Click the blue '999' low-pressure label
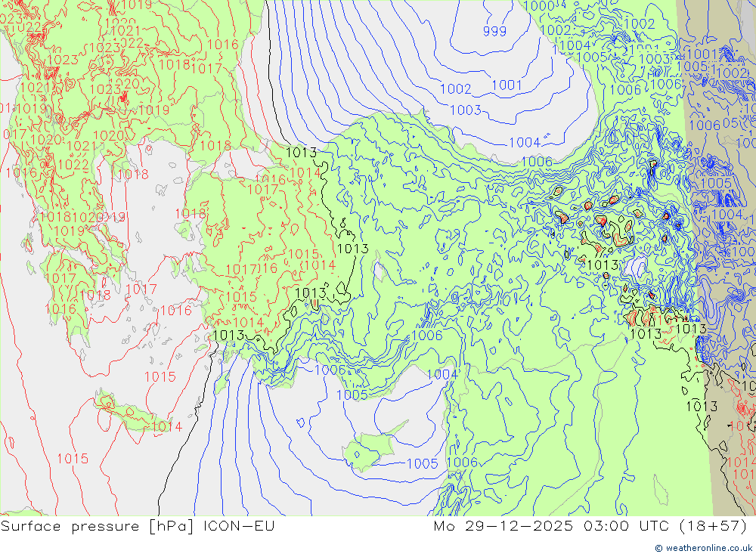 coord(494,31)
